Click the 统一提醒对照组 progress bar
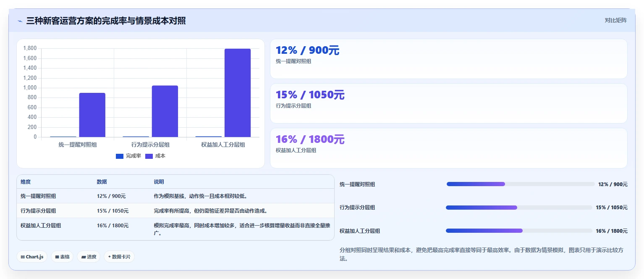Image resolution: width=644 pixels, height=279 pixels. coord(521,184)
